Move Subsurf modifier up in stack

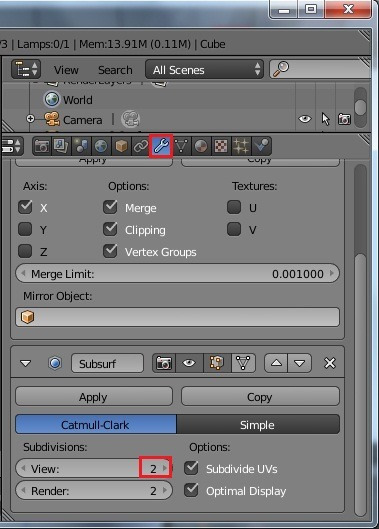pyautogui.click(x=276, y=363)
